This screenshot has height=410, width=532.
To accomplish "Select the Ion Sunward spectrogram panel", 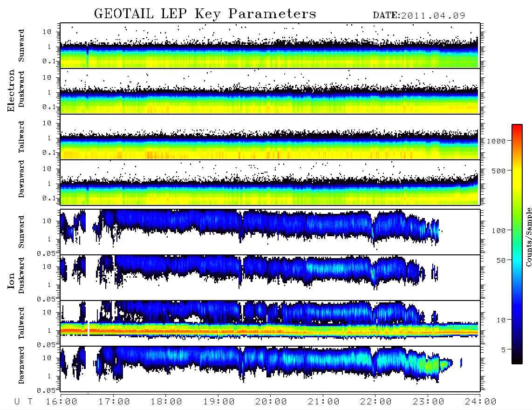I will click(270, 232).
